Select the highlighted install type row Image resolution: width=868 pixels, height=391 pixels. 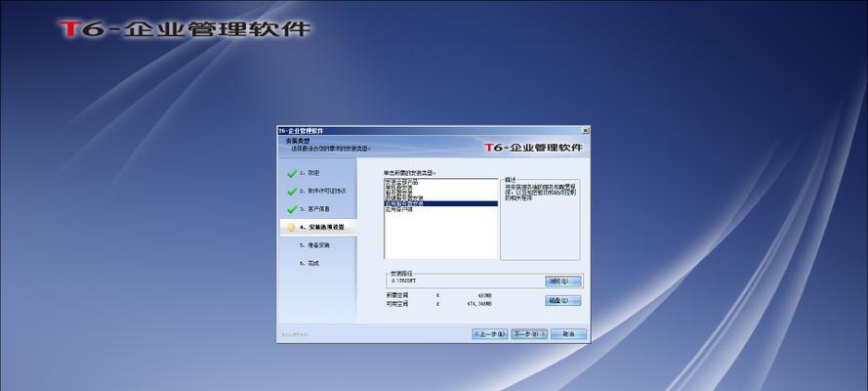441,203
